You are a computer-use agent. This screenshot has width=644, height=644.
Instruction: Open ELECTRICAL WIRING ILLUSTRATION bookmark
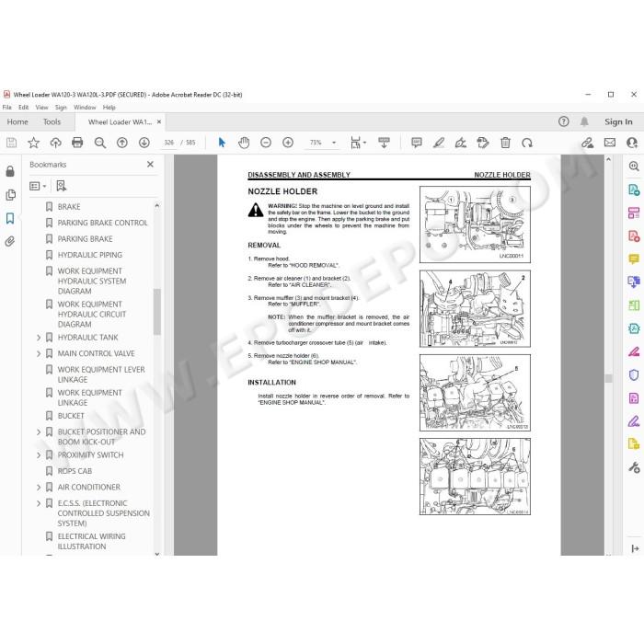point(92,541)
